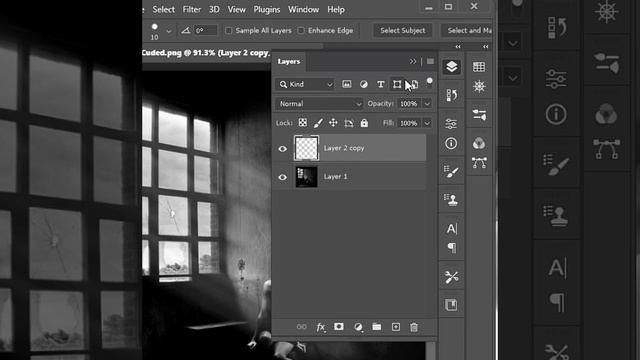This screenshot has width=640, height=360.
Task: Open the Brush Settings panel icon
Action: (x=451, y=172)
